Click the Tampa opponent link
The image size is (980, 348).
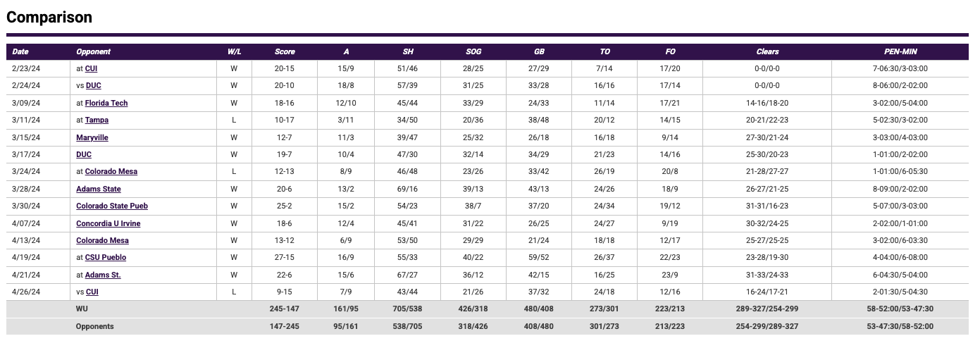pyautogui.click(x=97, y=120)
